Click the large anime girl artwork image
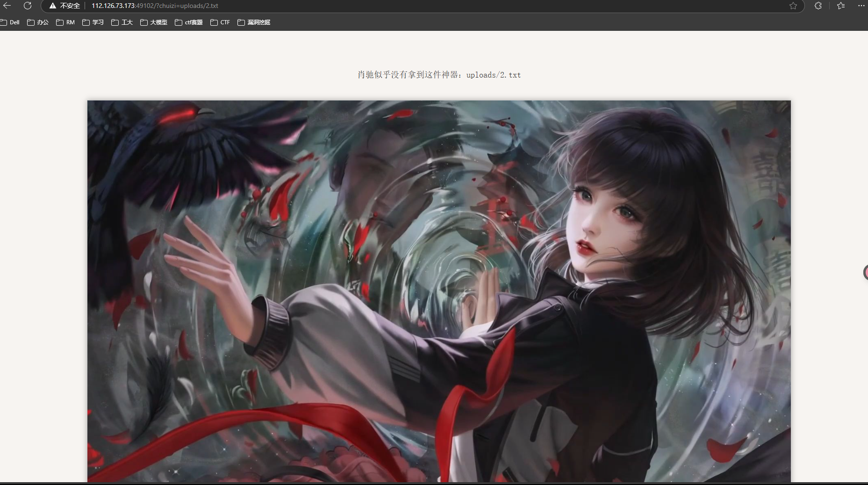Image resolution: width=868 pixels, height=485 pixels. (x=439, y=291)
